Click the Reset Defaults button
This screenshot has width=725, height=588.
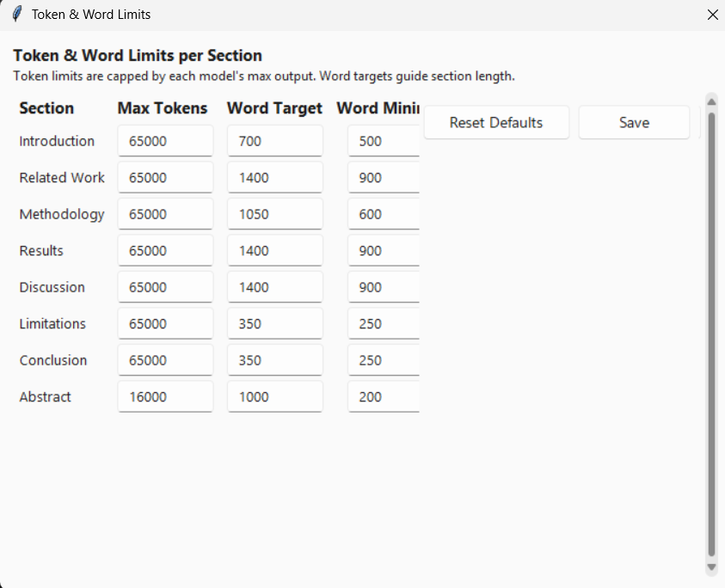point(496,122)
